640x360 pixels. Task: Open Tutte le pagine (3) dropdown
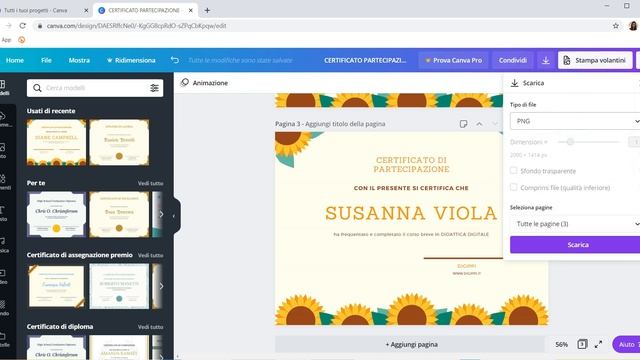(575, 224)
